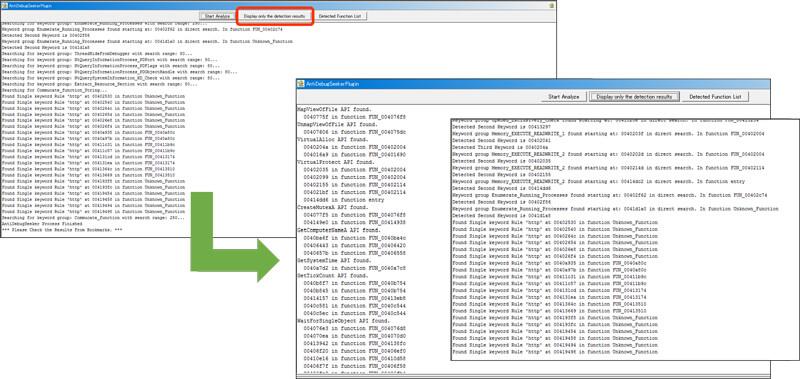The image size is (800, 379).
Task: Select 'Detected Third Keyword is 0040204a' in inset panel
Action: [x=499, y=147]
